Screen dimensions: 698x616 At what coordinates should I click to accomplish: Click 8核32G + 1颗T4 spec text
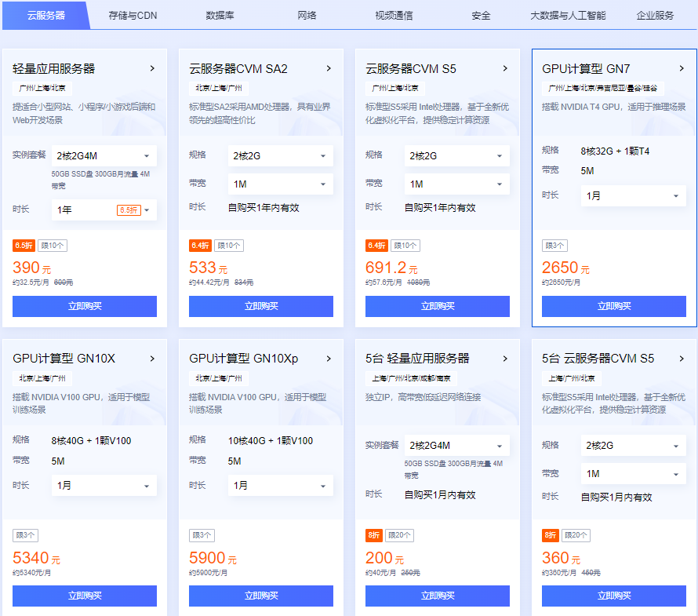click(615, 151)
